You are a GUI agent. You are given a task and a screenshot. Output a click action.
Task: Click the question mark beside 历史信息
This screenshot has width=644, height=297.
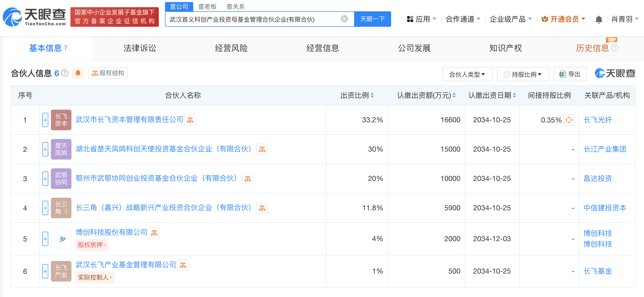click(x=615, y=48)
